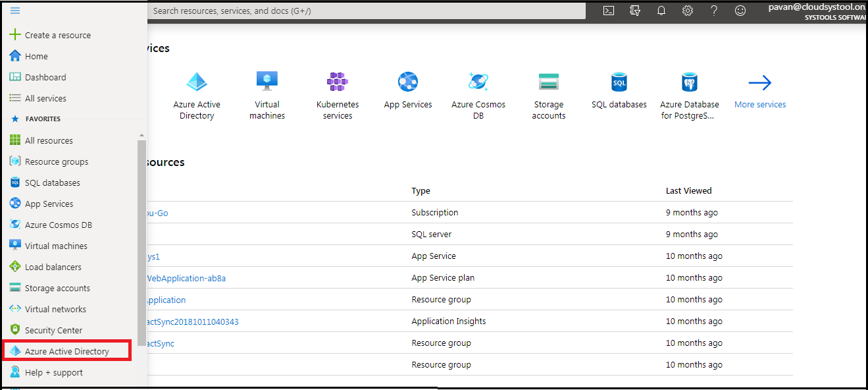Open the Azure Database for PostgreSQL tile
Screen dimensions: 868x390
coord(690,96)
